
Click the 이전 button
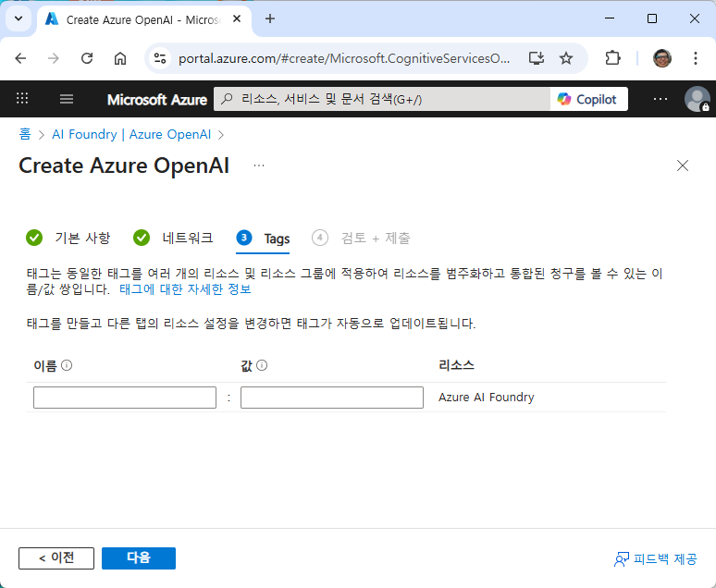point(56,557)
